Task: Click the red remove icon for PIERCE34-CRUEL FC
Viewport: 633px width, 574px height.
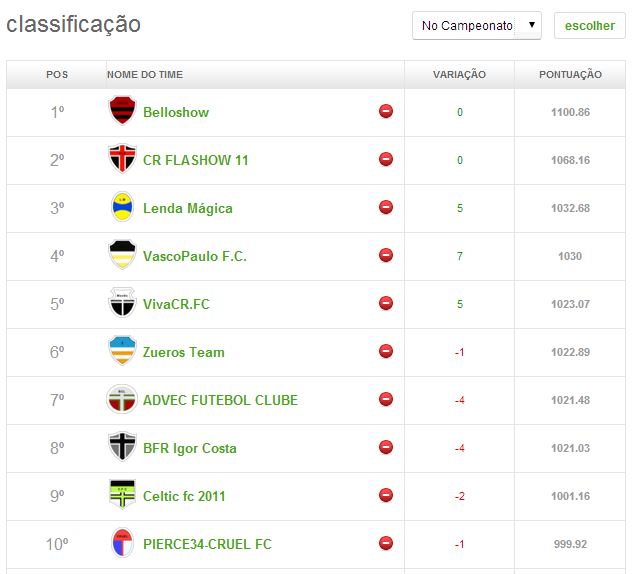Action: [x=386, y=543]
